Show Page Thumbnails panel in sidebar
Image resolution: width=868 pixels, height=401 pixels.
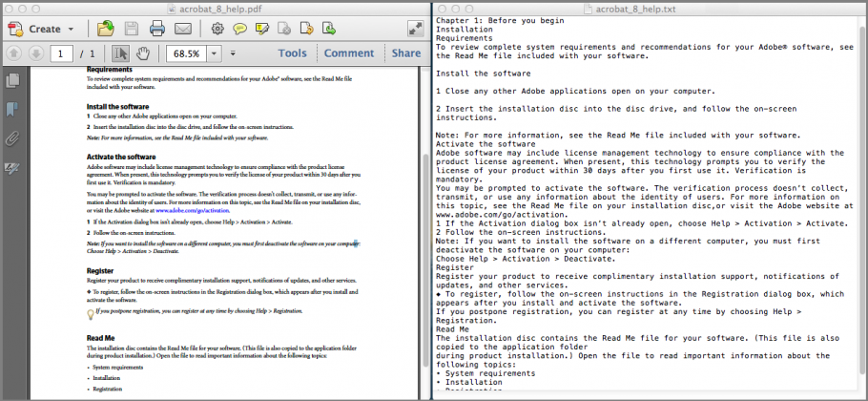pos(12,81)
